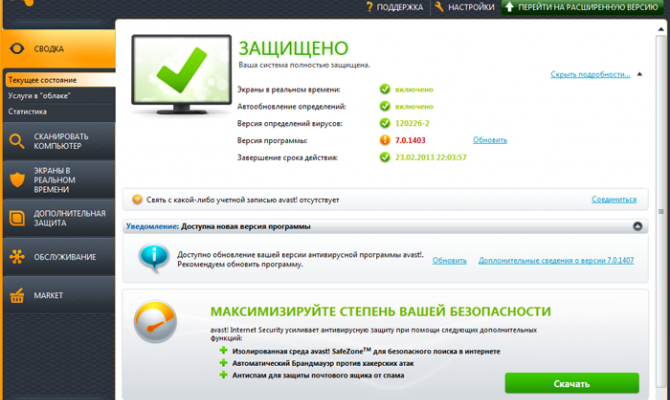Image resolution: width=670 pixels, height=400 pixels.
Task: Click the wrench icon beside Настройки
Action: 439,6
